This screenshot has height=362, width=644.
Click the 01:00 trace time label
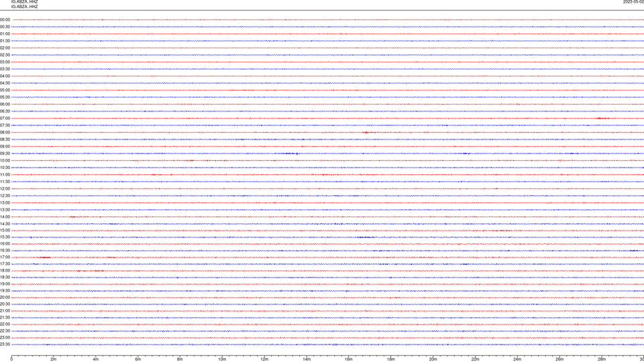coord(5,34)
